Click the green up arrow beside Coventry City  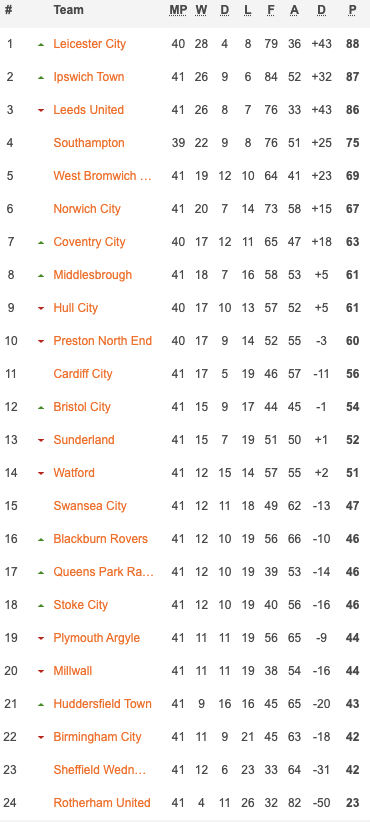point(41,243)
